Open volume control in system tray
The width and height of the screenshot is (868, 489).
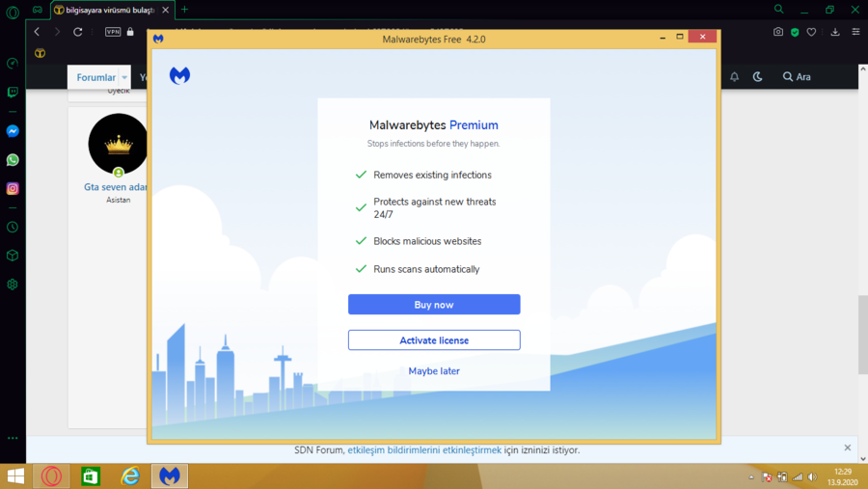812,476
